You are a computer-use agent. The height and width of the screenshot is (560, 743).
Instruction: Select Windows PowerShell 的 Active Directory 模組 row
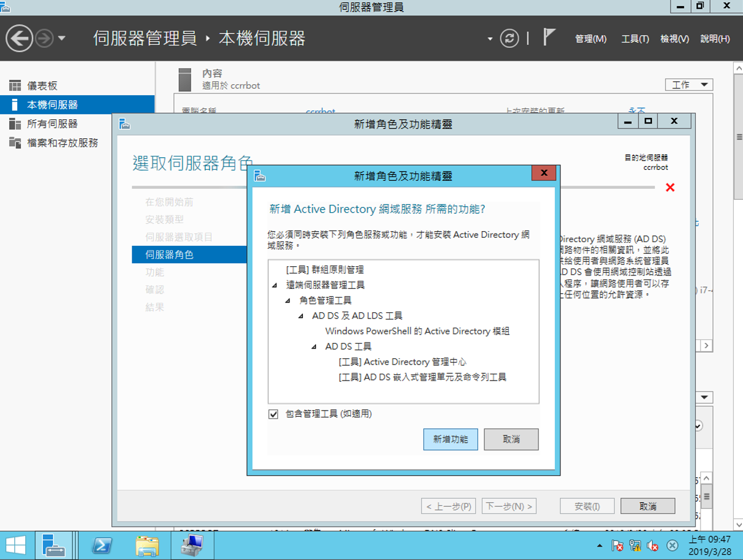(417, 331)
